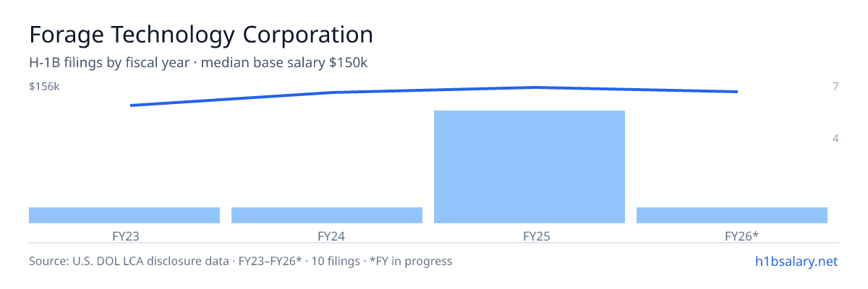Click the FY25 axis label

529,236
